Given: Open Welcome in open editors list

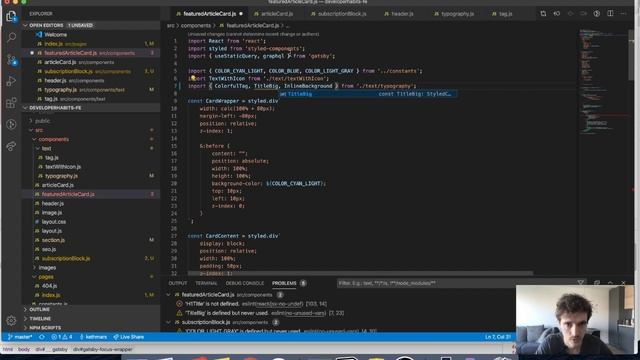Looking at the screenshot, I should point(56,35).
